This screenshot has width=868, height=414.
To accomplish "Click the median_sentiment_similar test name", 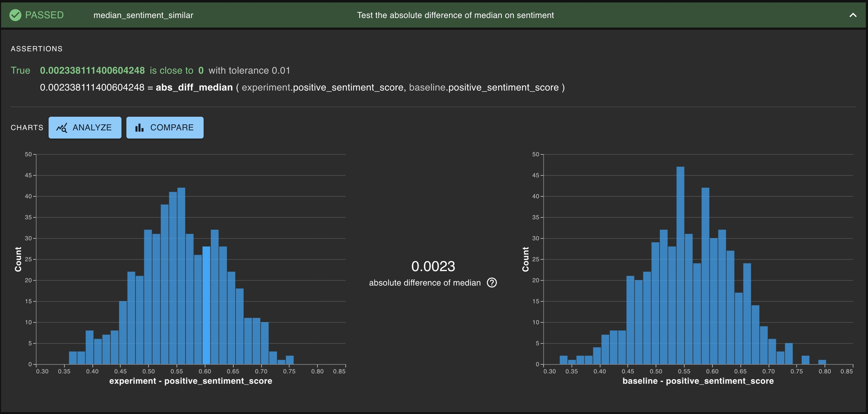I will pyautogui.click(x=143, y=15).
